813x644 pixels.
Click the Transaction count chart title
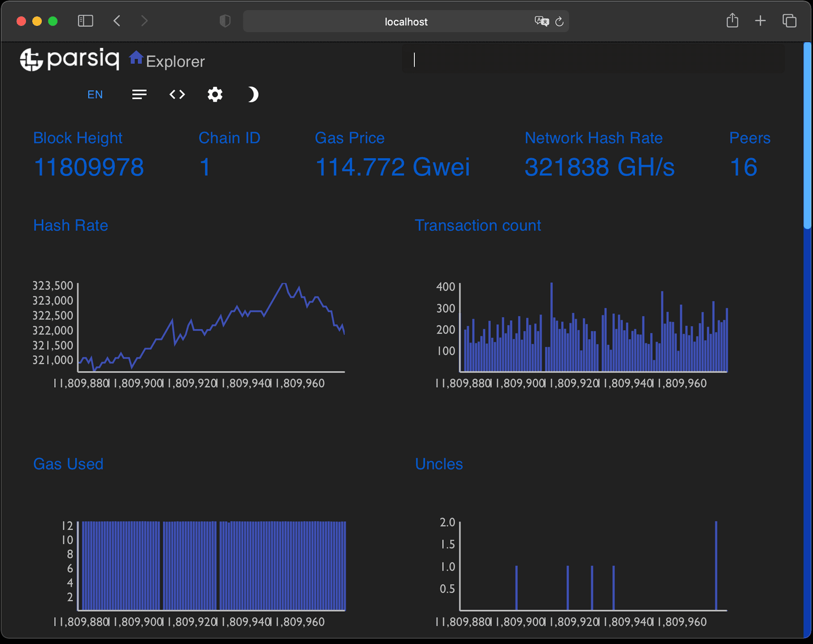coord(478,225)
